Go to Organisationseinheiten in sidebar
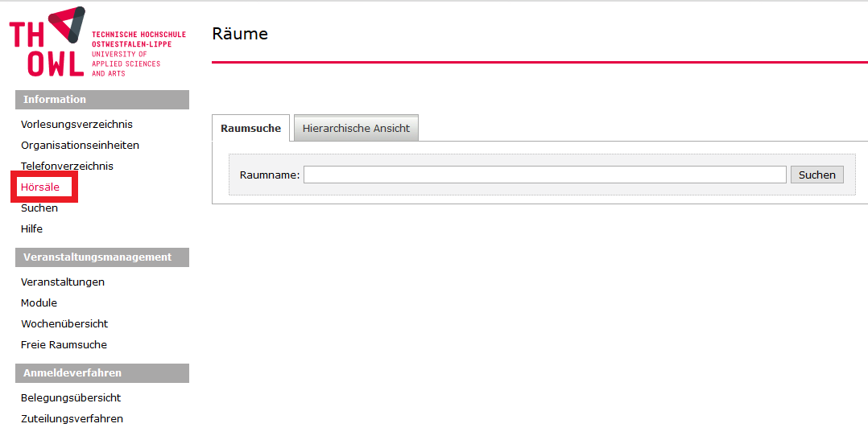868x436 pixels. click(80, 146)
